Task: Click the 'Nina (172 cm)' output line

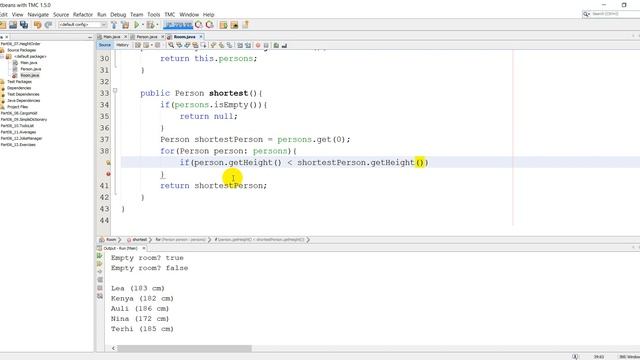Action: click(x=140, y=319)
